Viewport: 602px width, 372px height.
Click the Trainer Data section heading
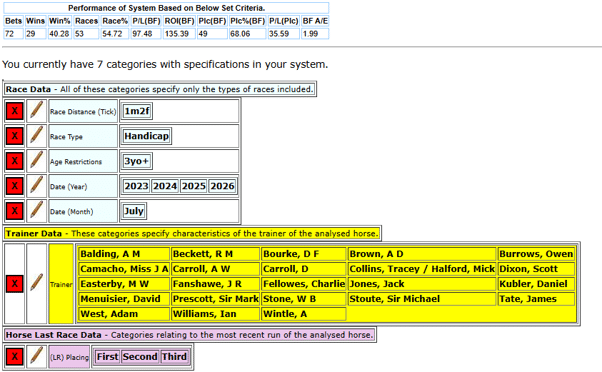(192, 233)
